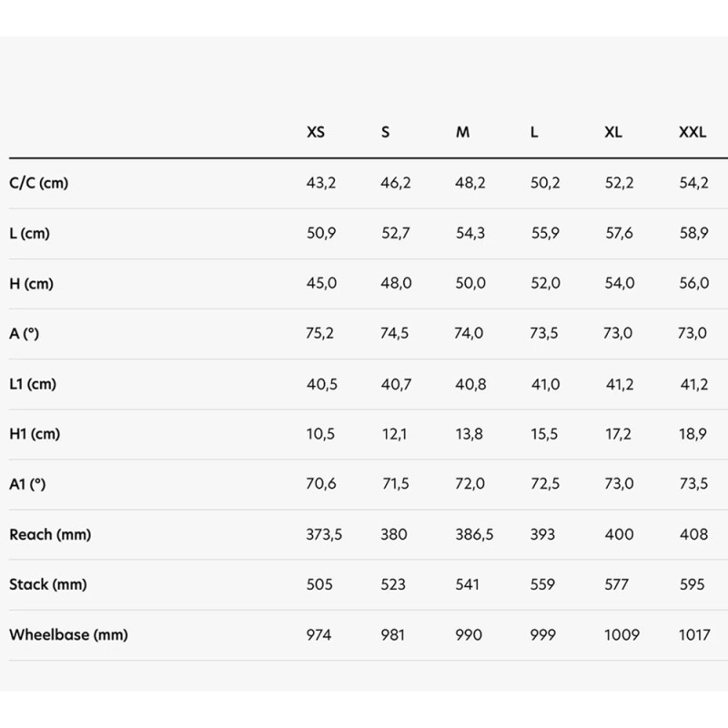
Task: Select the Reach (mm) row label
Action: (x=50, y=534)
